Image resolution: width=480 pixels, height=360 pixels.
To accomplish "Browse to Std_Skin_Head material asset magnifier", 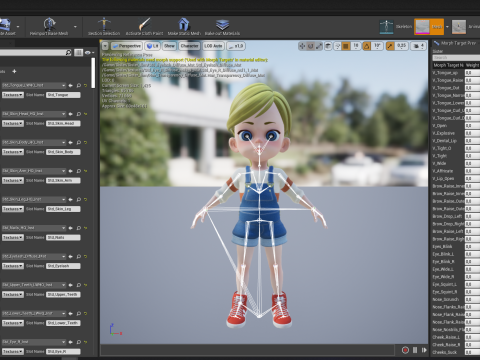I will 79,114.
